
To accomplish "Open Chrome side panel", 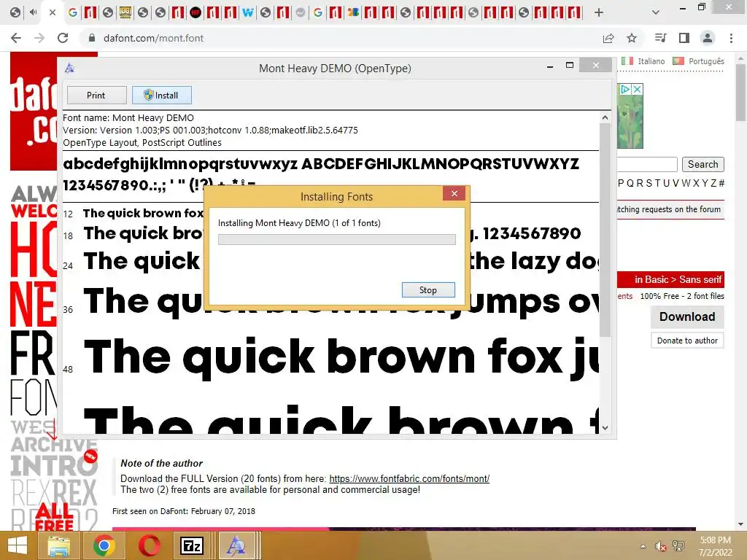I will tap(684, 38).
